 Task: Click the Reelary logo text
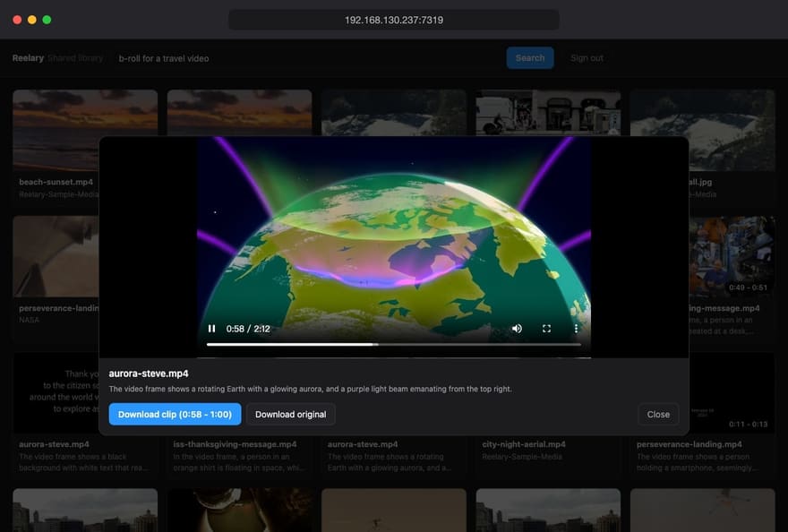(x=28, y=58)
